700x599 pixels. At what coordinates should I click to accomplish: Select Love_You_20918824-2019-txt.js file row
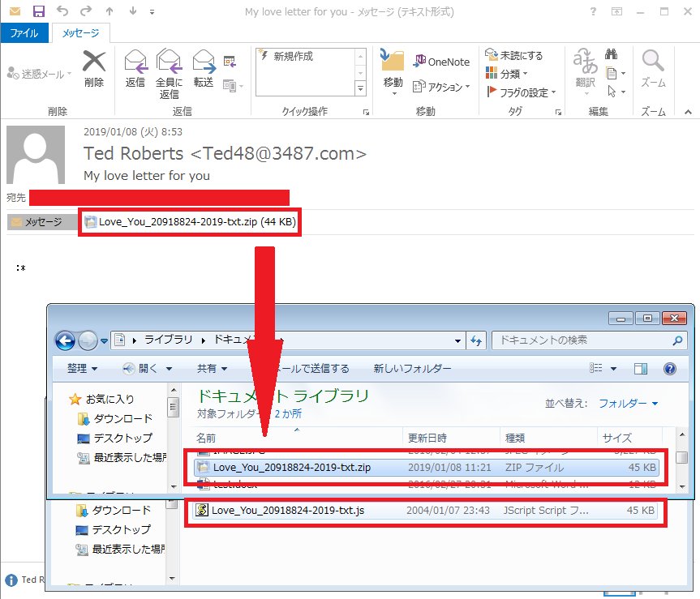(x=424, y=510)
